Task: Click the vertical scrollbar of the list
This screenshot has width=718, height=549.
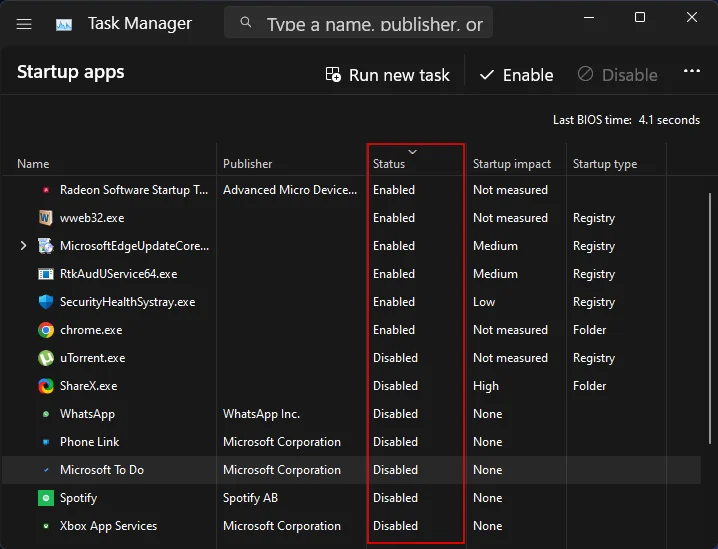Action: point(710,318)
